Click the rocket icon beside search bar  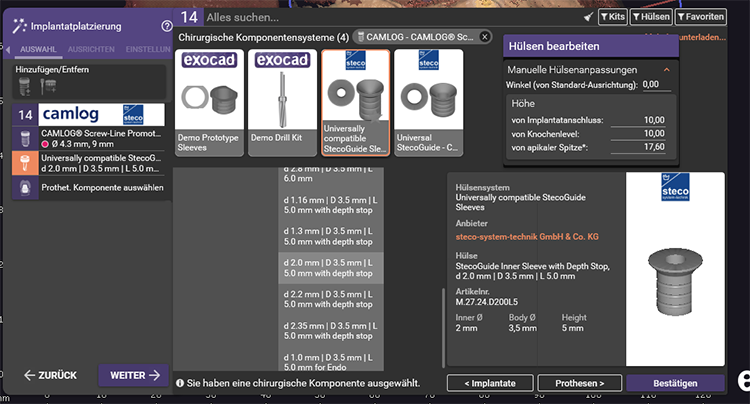(588, 17)
